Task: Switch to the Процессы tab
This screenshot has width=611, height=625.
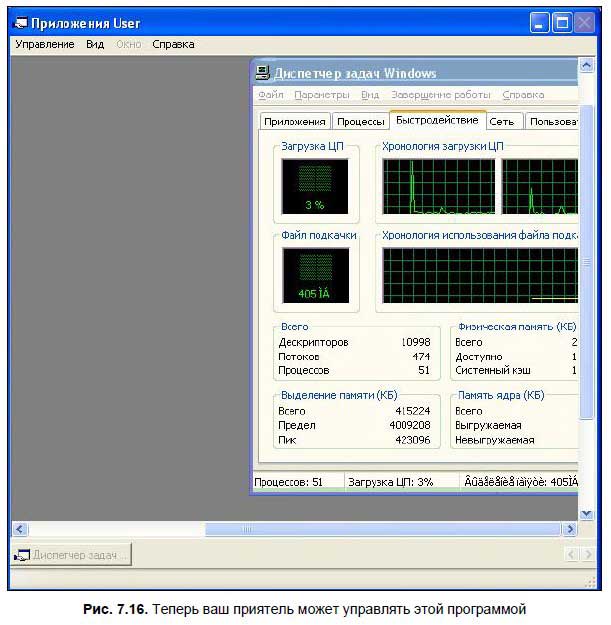Action: [360, 122]
